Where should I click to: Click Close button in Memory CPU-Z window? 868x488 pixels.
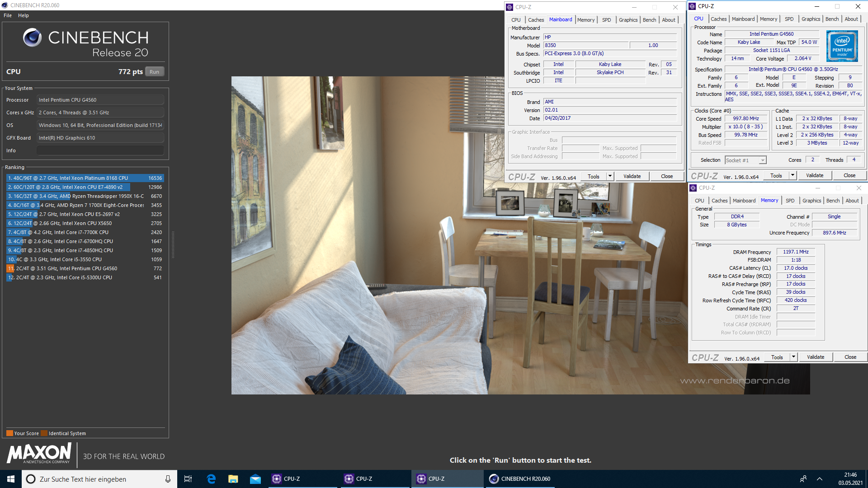[850, 357]
